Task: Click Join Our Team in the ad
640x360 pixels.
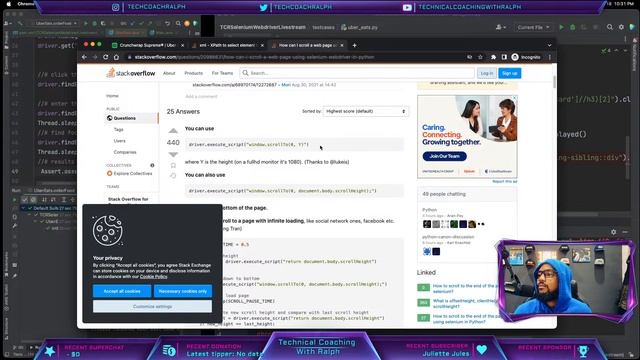Action: click(444, 156)
